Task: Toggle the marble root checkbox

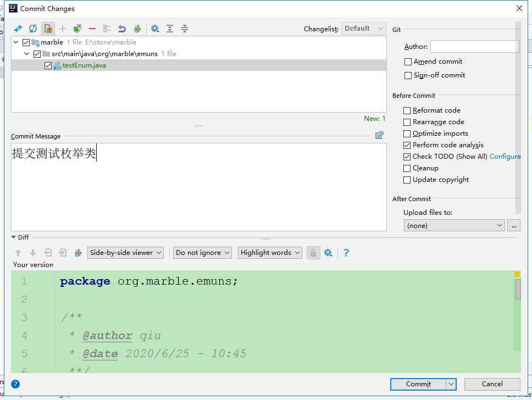Action: click(x=26, y=42)
